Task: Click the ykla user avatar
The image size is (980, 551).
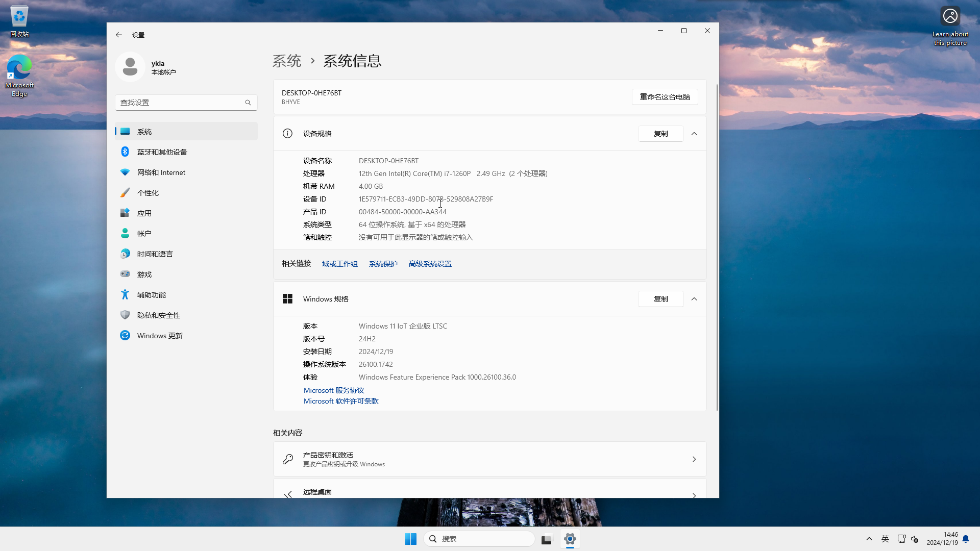Action: [x=130, y=67]
